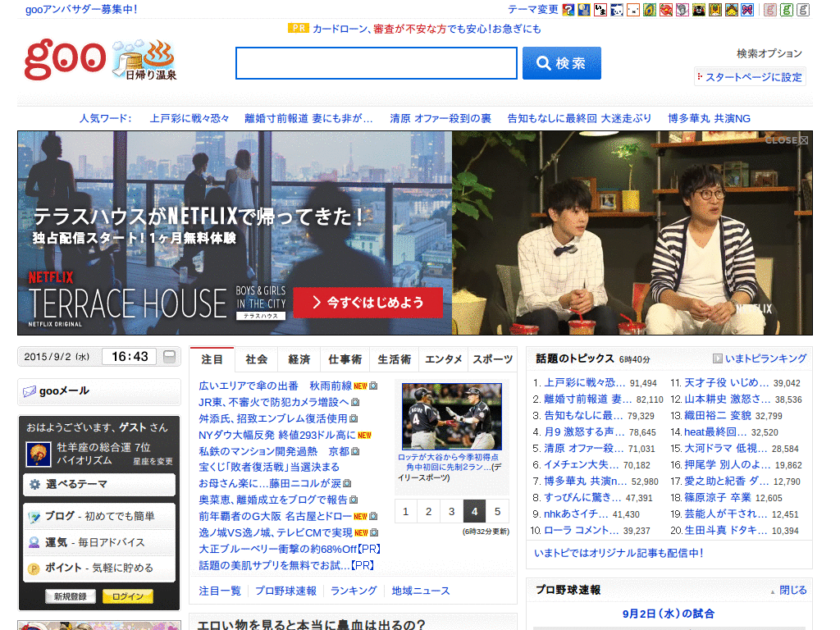Image resolution: width=840 pixels, height=630 pixels.
Task: Click the goo logo
Action: tap(65, 59)
